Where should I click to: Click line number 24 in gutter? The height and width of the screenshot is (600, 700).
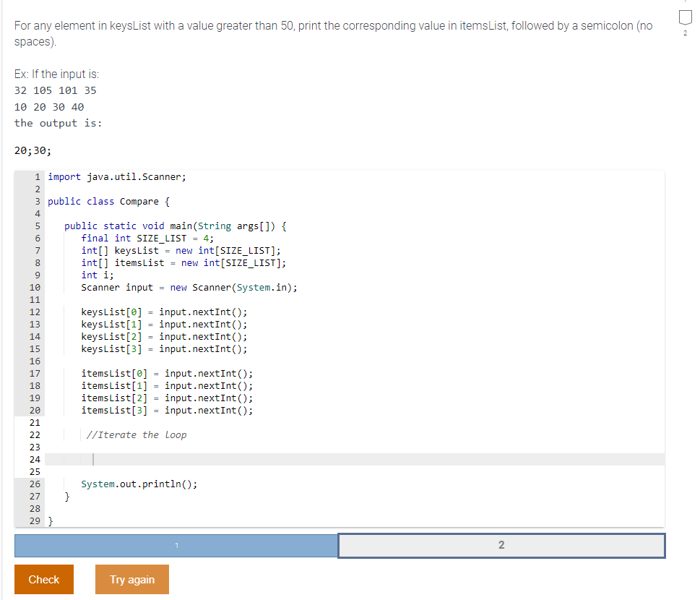[x=35, y=459]
